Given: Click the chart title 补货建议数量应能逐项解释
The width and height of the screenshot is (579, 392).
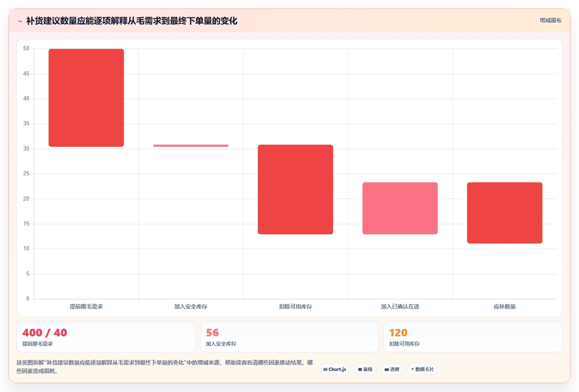Looking at the screenshot, I should [132, 21].
